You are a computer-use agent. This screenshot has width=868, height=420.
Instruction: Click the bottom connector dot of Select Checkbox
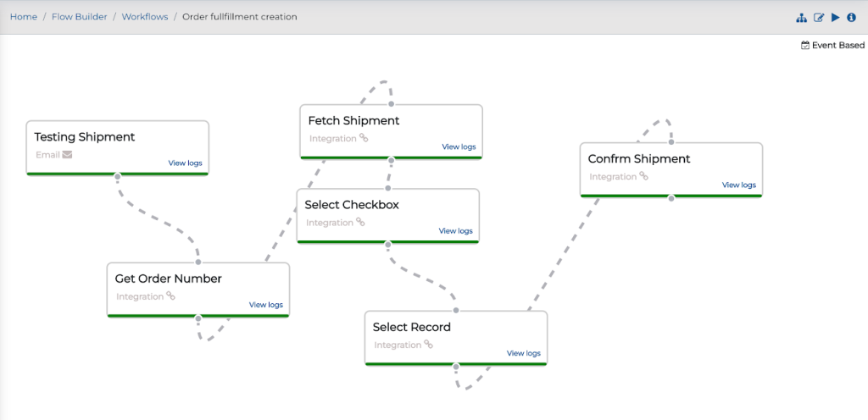pyautogui.click(x=387, y=244)
